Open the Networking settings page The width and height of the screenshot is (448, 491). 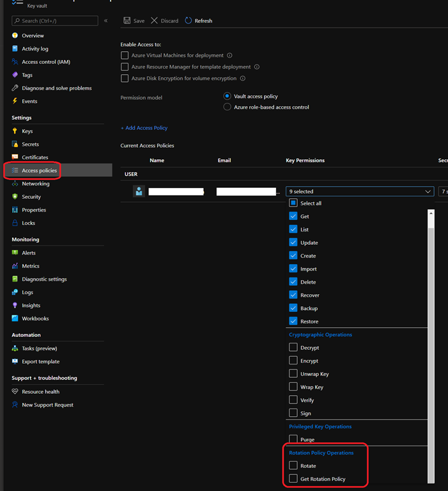(x=35, y=183)
